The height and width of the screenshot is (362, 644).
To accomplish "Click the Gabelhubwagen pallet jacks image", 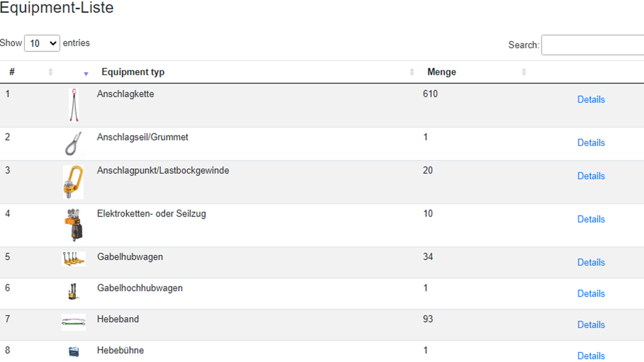I will click(74, 259).
